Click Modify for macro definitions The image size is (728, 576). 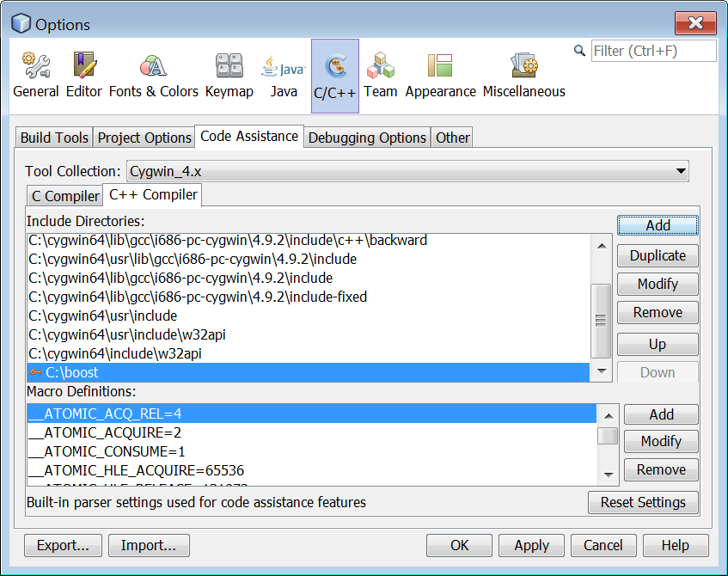tap(661, 441)
